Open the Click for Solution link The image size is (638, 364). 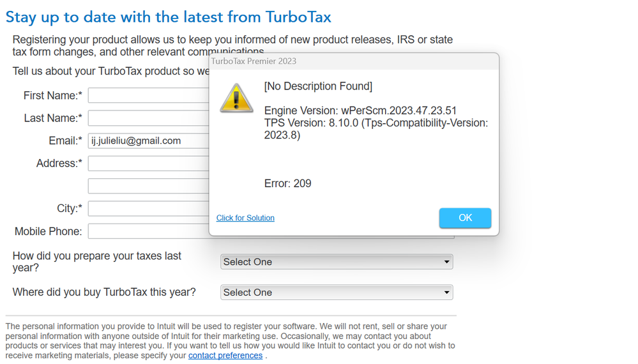(245, 218)
